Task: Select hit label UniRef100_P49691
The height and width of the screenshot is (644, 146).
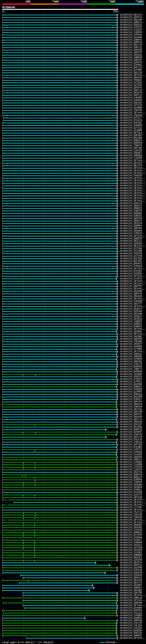Action: pyautogui.click(x=131, y=80)
